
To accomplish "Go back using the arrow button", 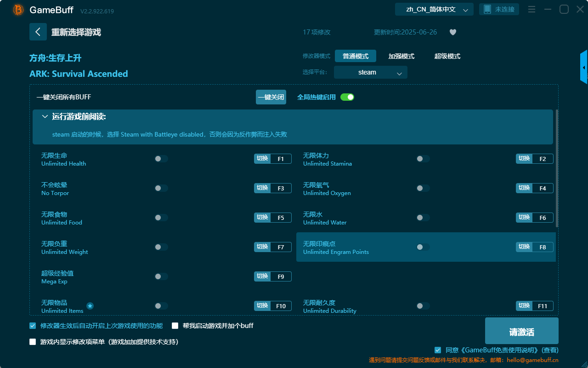I will [38, 32].
